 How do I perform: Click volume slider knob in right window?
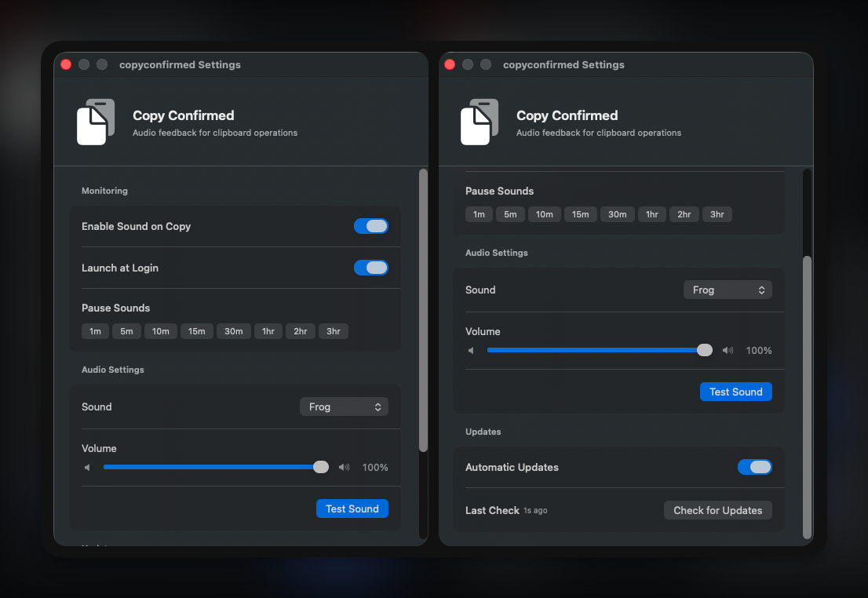point(705,350)
